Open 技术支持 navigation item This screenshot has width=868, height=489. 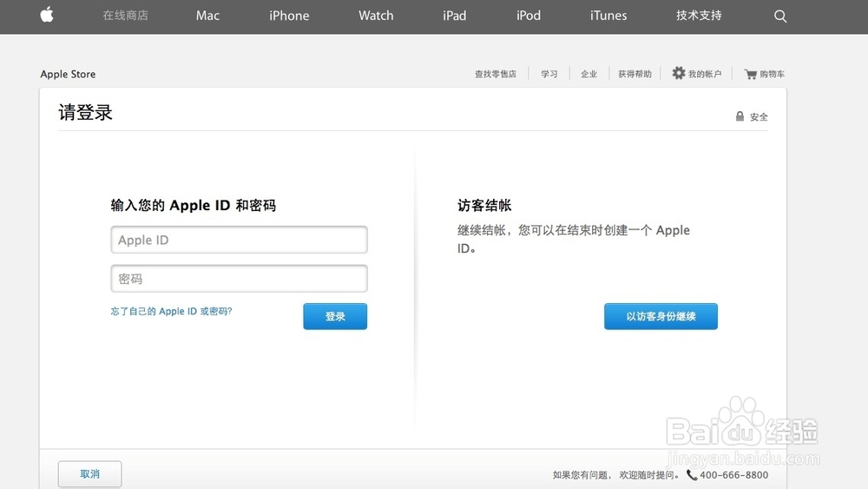[x=699, y=16]
